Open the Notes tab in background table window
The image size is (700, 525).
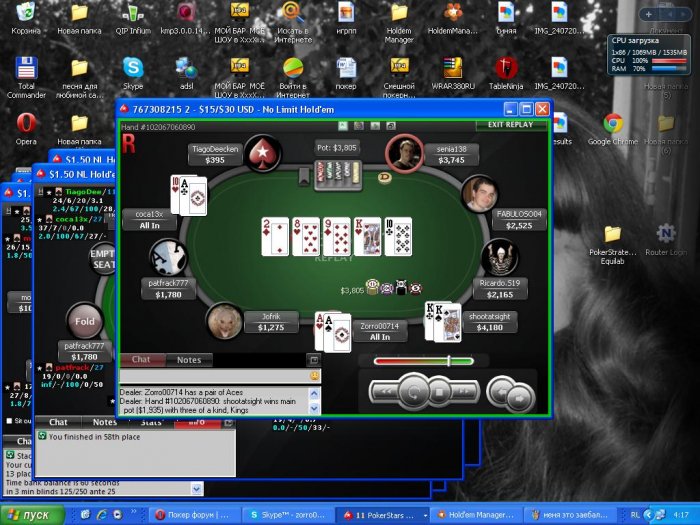click(x=103, y=422)
